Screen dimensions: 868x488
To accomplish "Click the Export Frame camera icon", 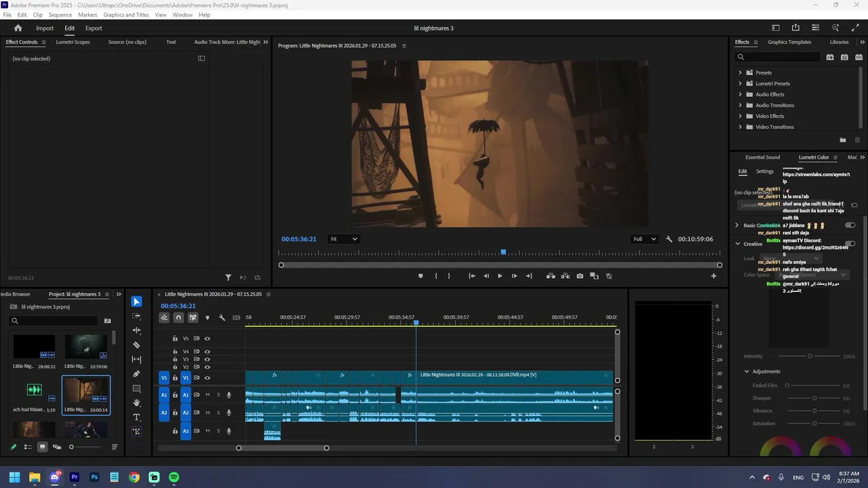I will tap(580, 276).
